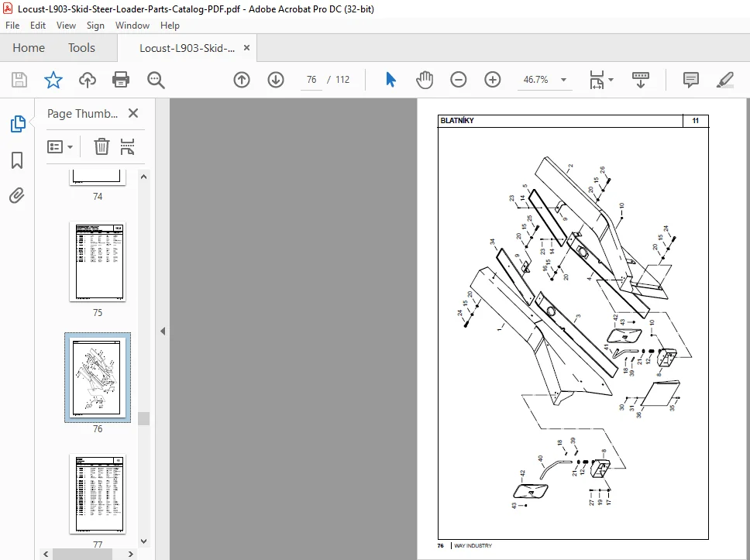The height and width of the screenshot is (560, 750).
Task: Open the find text magnifier tool
Action: click(156, 80)
